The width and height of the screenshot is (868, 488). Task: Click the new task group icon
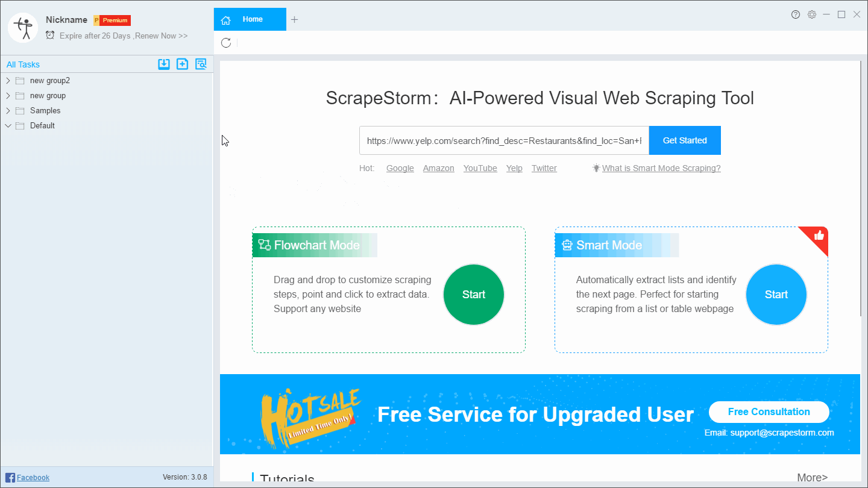tap(182, 64)
